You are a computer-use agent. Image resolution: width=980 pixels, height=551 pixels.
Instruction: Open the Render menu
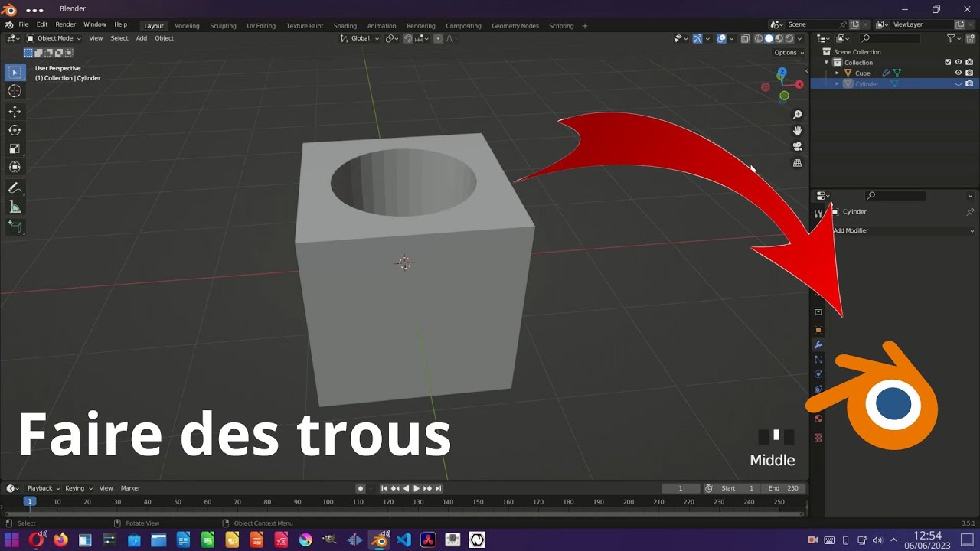(66, 24)
